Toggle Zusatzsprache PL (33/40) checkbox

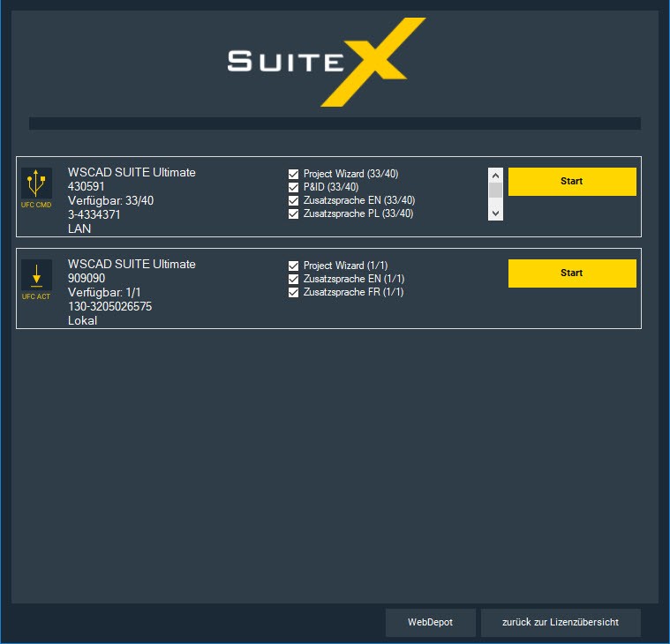click(x=293, y=213)
